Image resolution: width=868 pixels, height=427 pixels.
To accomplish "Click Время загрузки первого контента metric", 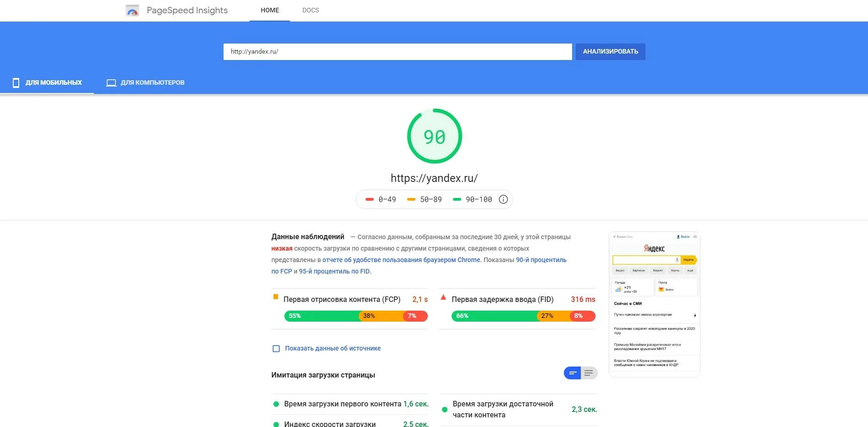I will [x=350, y=404].
